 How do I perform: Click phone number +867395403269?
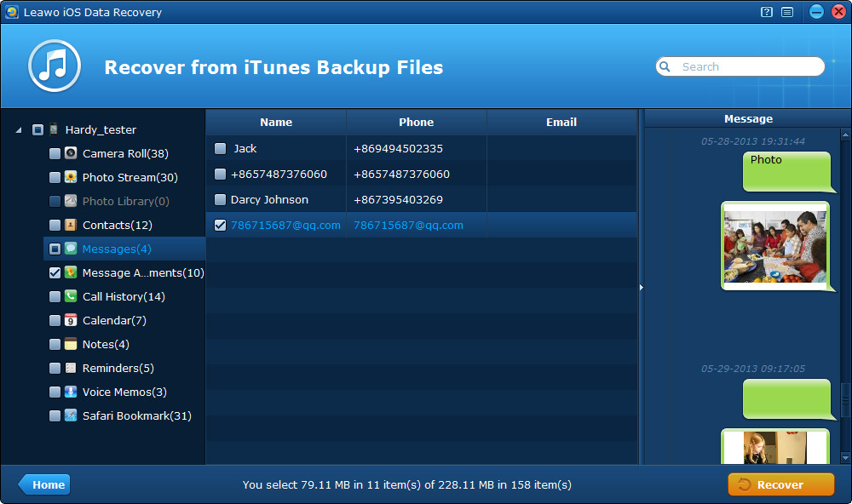pyautogui.click(x=398, y=200)
